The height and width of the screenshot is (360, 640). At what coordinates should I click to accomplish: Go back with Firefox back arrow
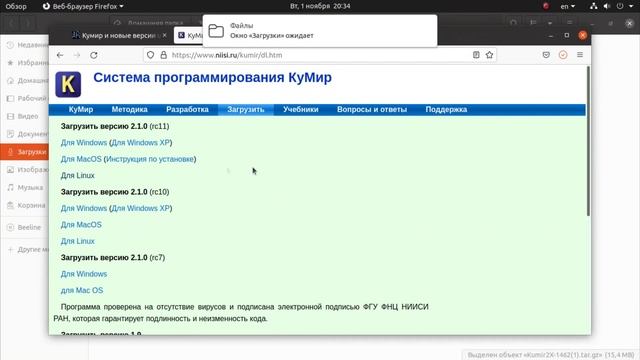point(60,55)
